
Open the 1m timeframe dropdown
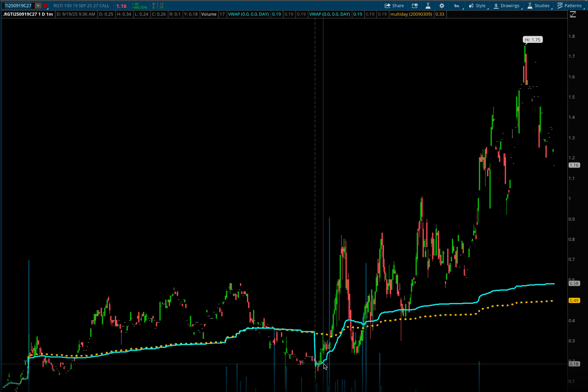click(x=457, y=5)
